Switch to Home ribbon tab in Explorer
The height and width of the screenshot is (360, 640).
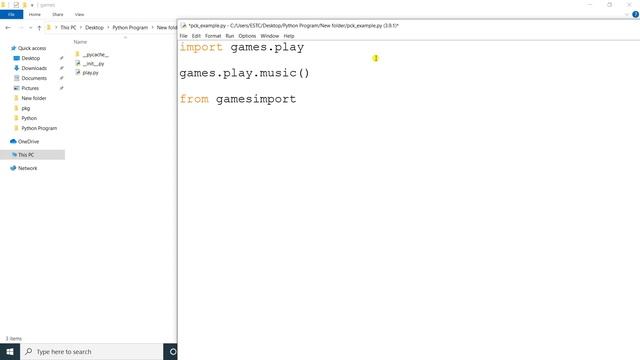click(x=35, y=14)
